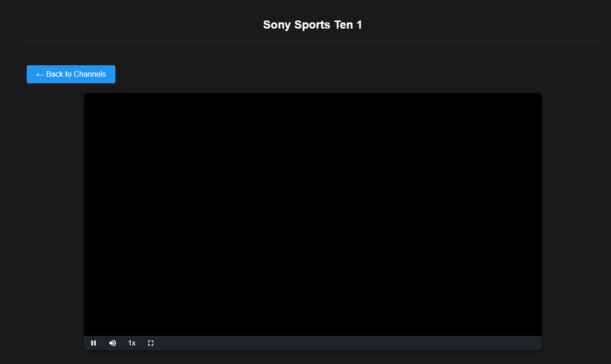
Task: Pause the video stream
Action: tap(93, 343)
